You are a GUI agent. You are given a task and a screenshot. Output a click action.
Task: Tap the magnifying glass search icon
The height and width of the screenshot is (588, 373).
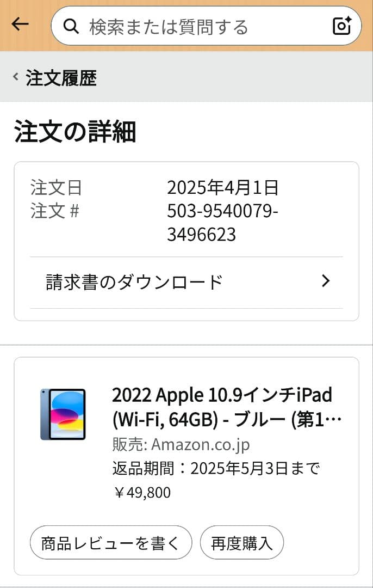(71, 25)
